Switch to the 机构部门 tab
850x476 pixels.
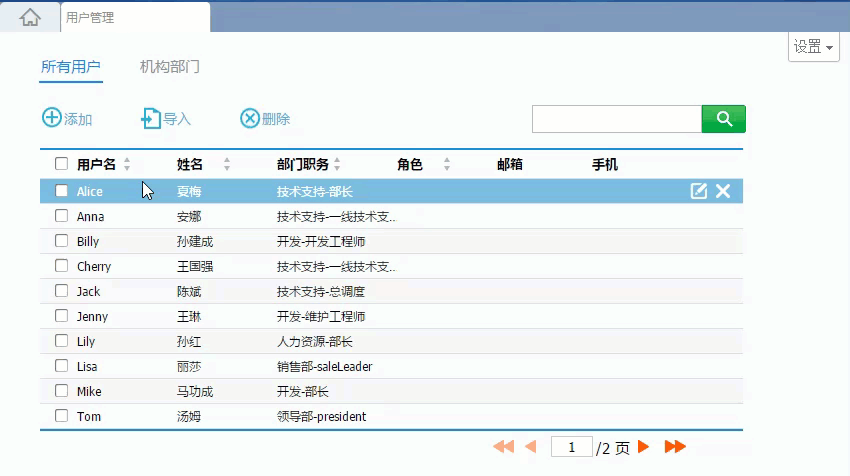click(170, 67)
